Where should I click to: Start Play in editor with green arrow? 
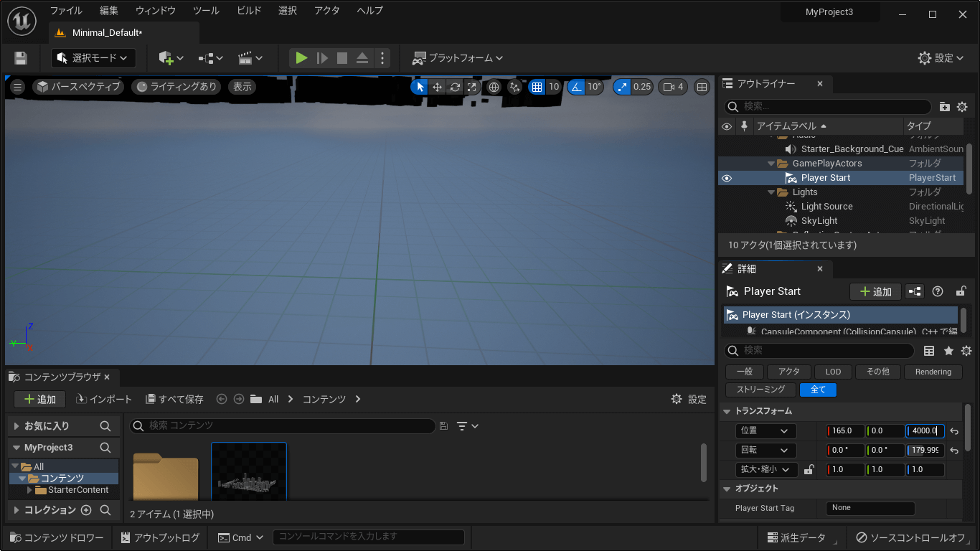[x=301, y=58]
